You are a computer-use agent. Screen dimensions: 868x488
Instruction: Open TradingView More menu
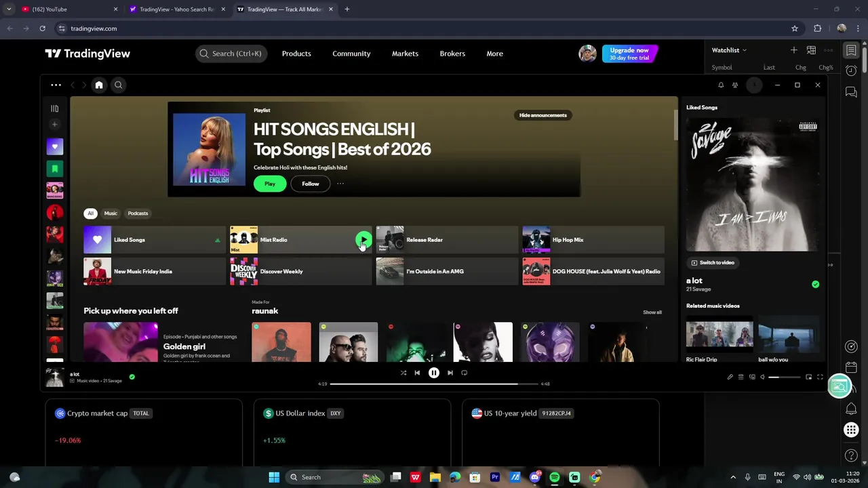tap(494, 54)
